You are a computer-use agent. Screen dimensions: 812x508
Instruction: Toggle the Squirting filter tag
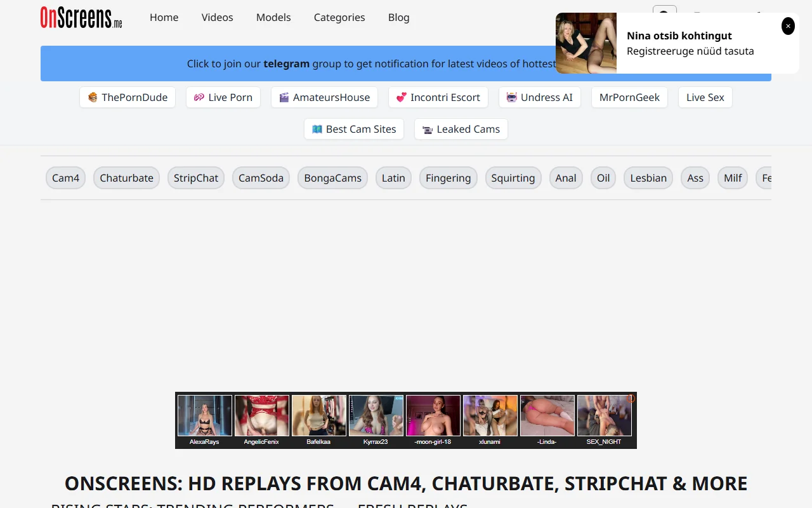[x=513, y=178]
